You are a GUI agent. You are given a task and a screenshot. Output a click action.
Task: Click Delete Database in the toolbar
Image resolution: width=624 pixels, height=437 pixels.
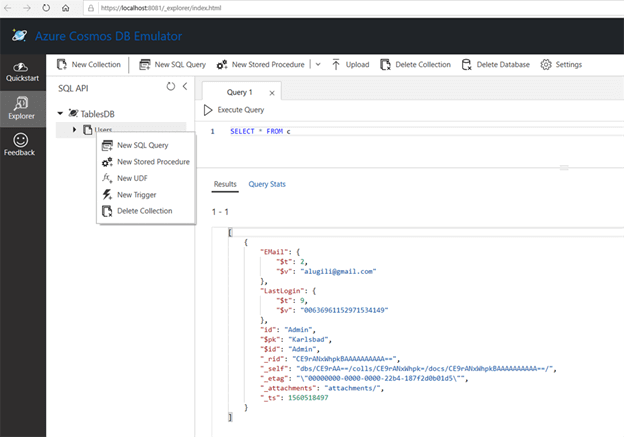point(495,65)
